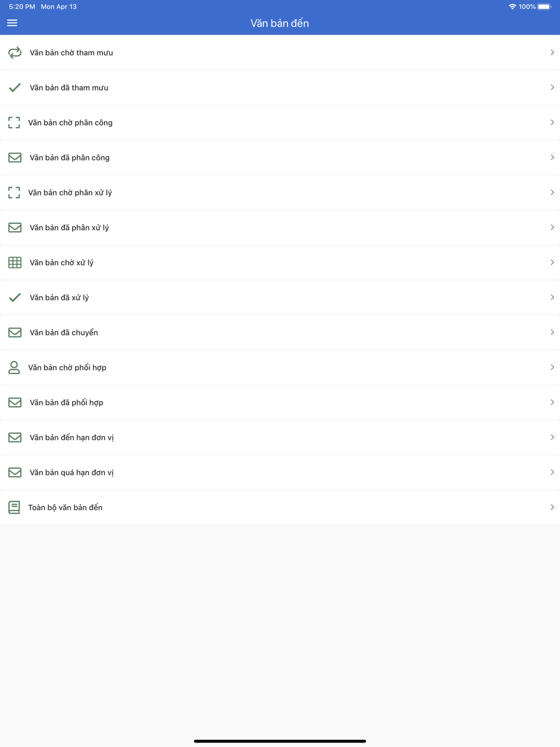Tap the Văn bản đến header title

click(x=279, y=23)
